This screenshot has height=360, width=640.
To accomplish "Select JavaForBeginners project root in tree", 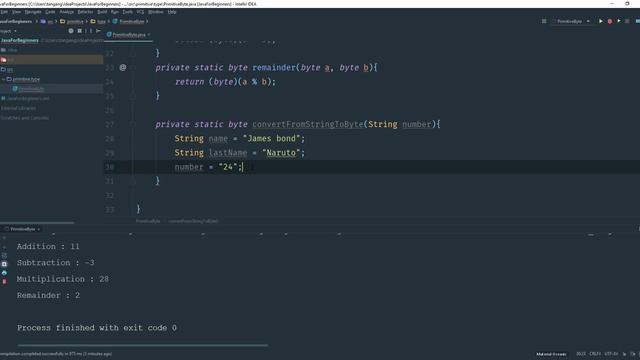I will (20, 40).
